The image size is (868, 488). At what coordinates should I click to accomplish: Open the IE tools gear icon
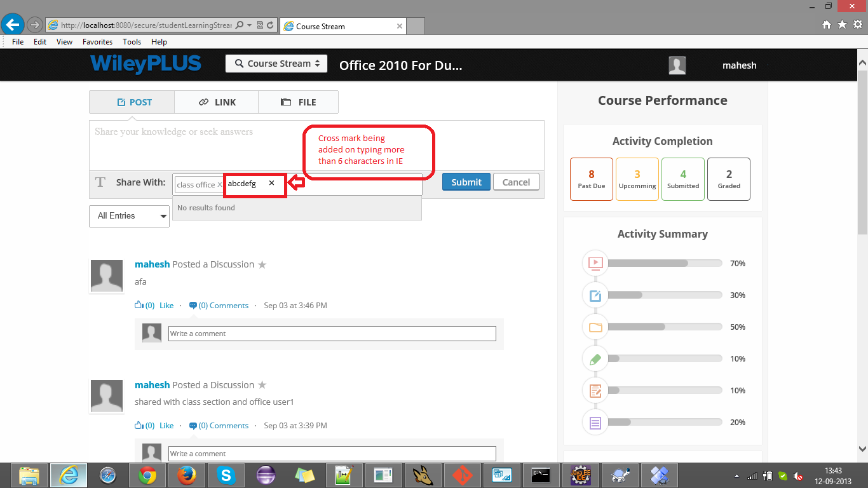click(857, 24)
